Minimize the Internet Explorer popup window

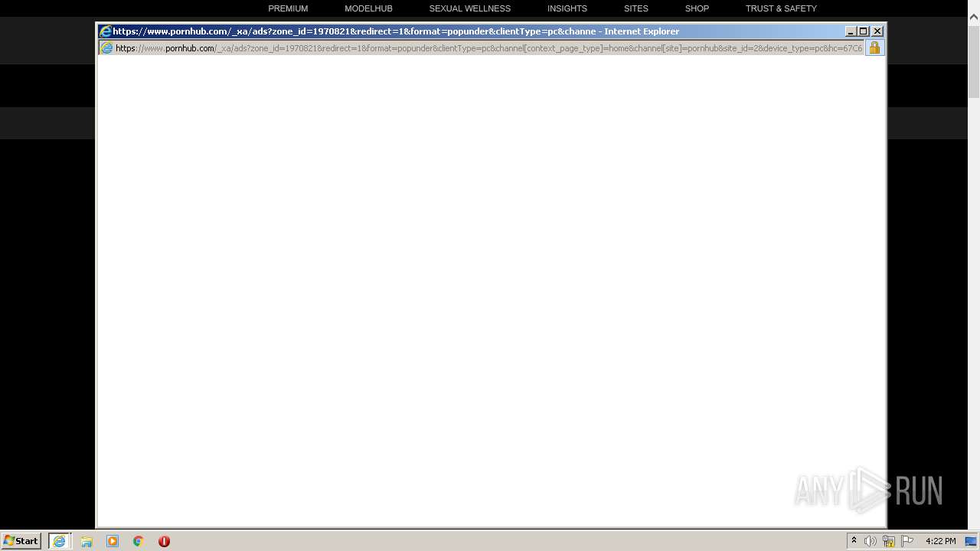coord(851,31)
